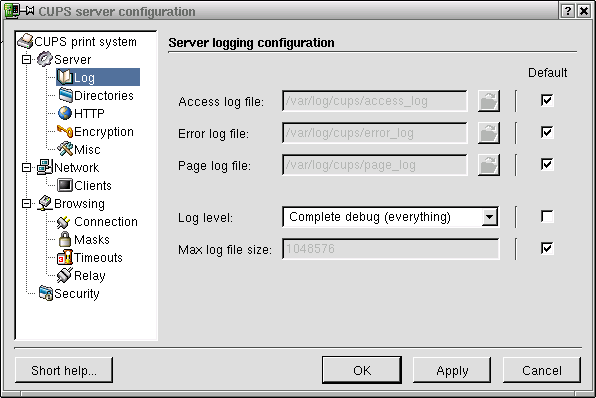Click the CUPS print system printer icon
The image size is (596, 398).
point(25,41)
